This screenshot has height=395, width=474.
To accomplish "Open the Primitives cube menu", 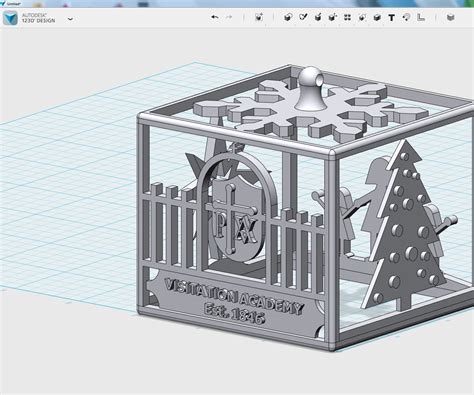I will (288, 17).
